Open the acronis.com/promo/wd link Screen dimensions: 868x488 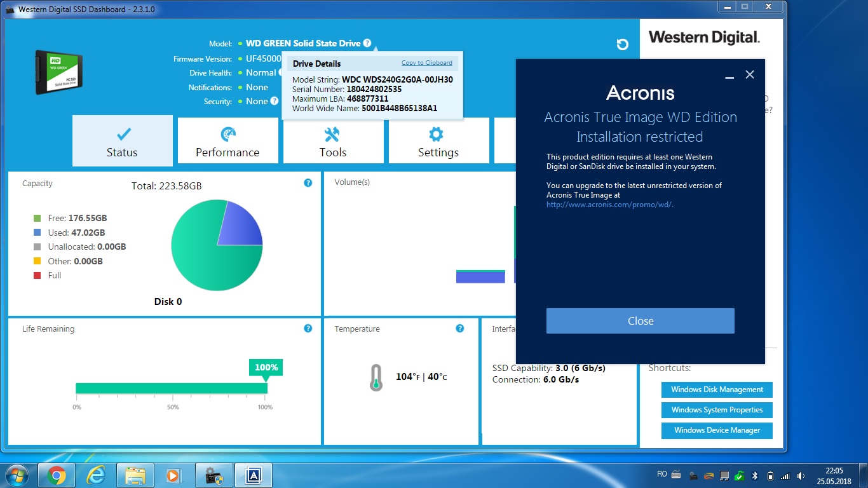610,205
